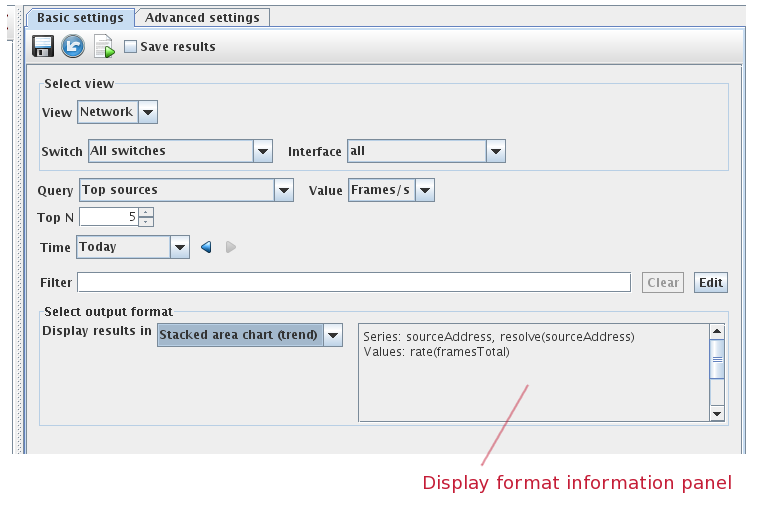This screenshot has height=514, width=760.
Task: Expand the Value dropdown showing Frames/s
Action: tap(424, 190)
